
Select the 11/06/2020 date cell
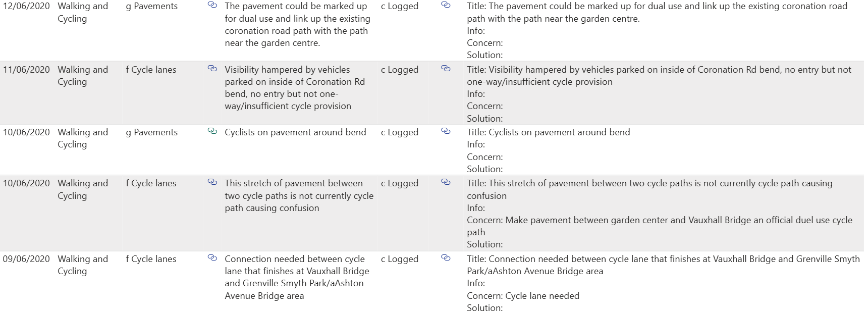pos(26,70)
